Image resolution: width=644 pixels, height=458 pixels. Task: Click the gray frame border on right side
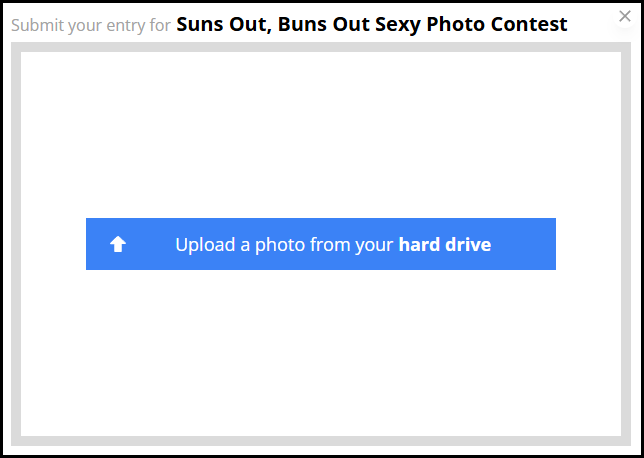pyautogui.click(x=626, y=244)
